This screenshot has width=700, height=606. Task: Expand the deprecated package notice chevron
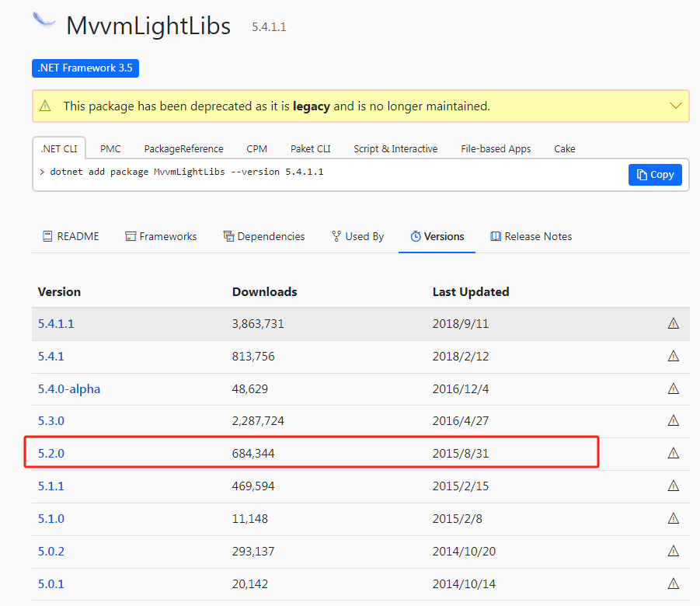coord(675,106)
